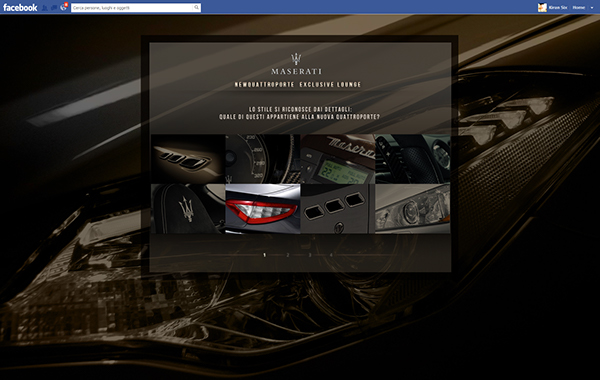Click the search magnifier icon
The height and width of the screenshot is (380, 600).
coord(196,7)
